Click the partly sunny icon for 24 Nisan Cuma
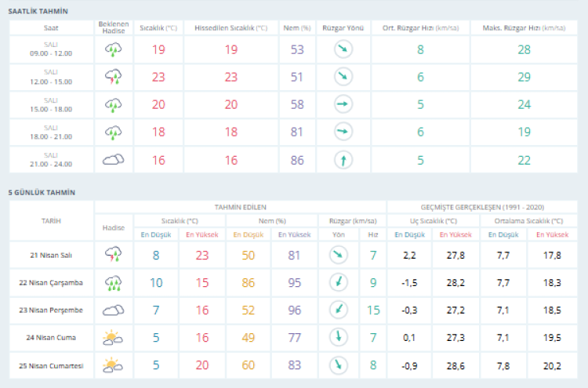 [x=114, y=337]
